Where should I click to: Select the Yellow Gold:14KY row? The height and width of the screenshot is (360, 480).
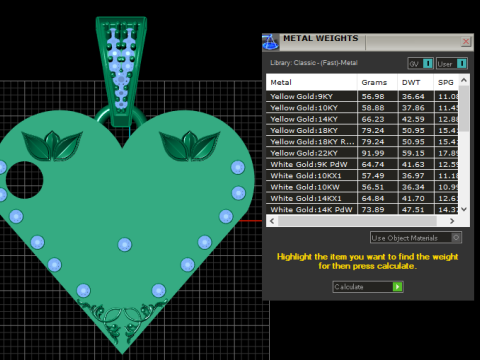tap(362, 119)
